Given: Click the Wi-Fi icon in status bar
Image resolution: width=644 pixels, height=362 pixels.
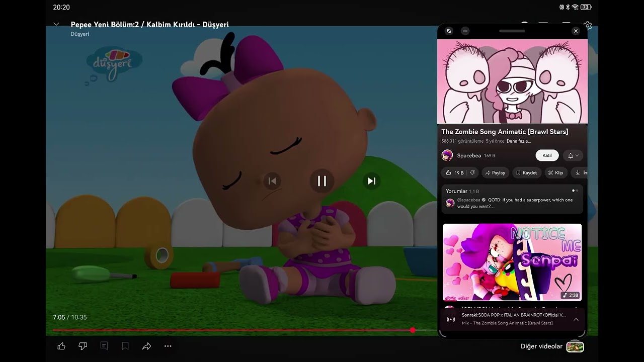Looking at the screenshot, I should pos(575,7).
